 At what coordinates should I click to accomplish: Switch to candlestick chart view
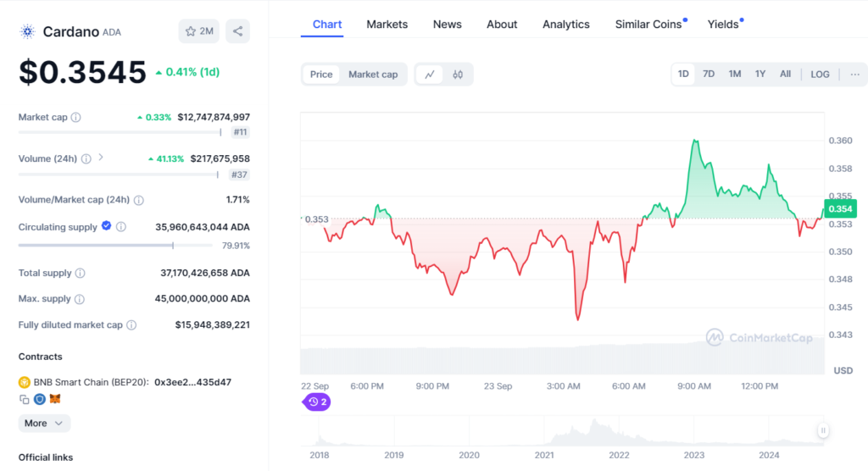click(458, 75)
